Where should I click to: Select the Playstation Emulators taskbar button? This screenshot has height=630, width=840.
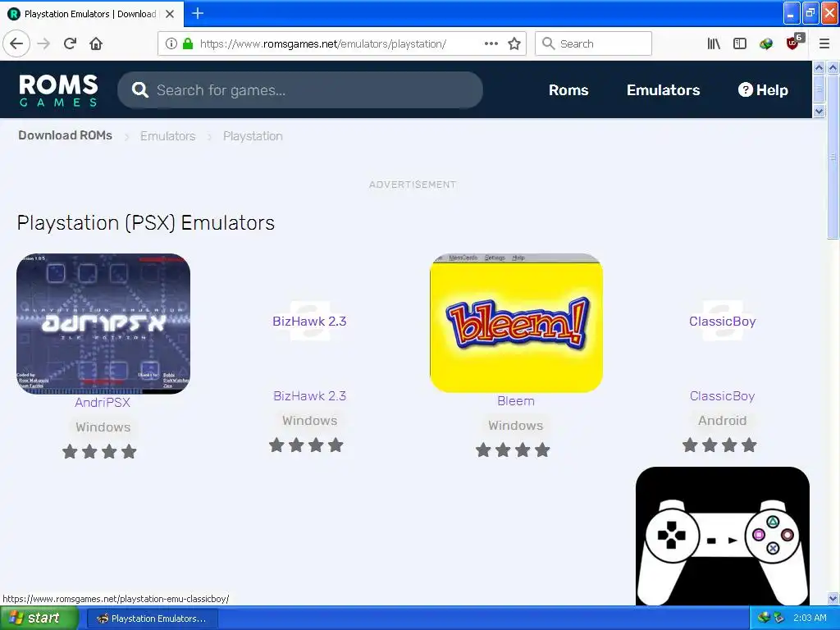(x=153, y=619)
